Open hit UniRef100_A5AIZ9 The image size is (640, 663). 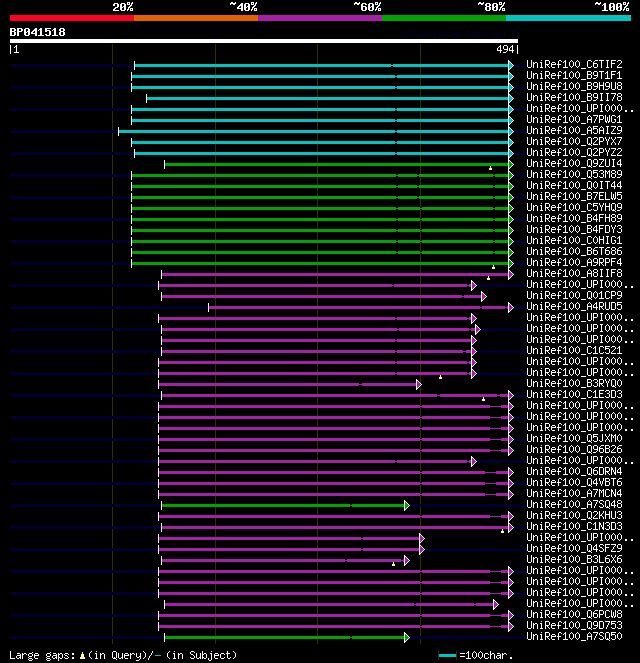click(x=574, y=130)
